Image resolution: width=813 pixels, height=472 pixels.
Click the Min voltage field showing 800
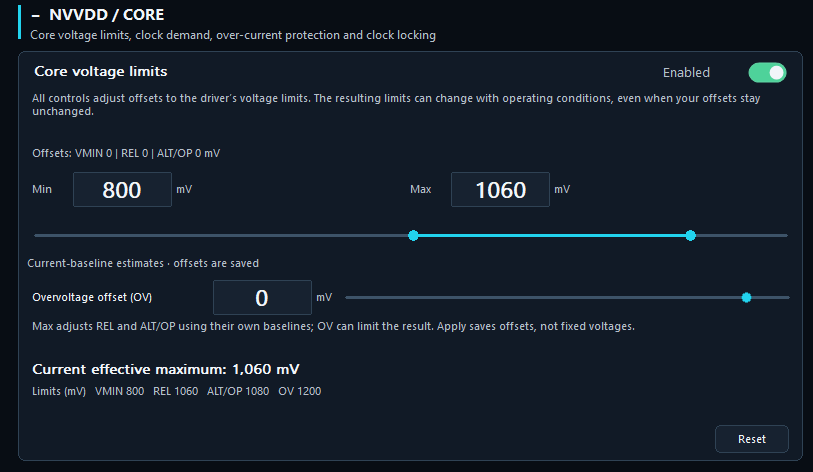pyautogui.click(x=122, y=190)
